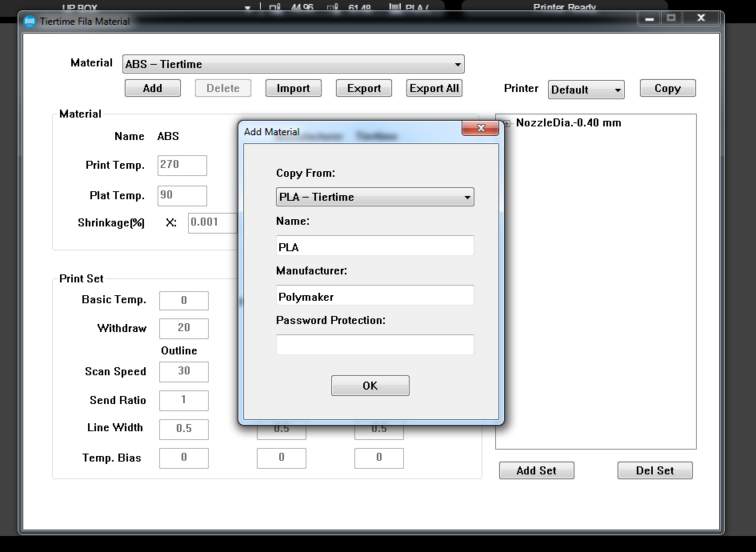Click the Withdraw label
This screenshot has width=756, height=552.
click(x=122, y=328)
